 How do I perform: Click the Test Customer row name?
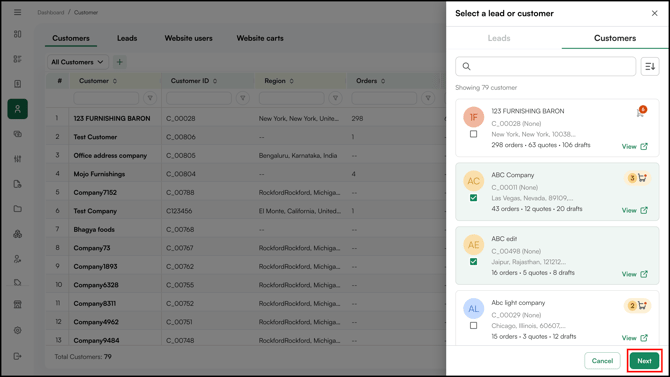[x=95, y=137]
